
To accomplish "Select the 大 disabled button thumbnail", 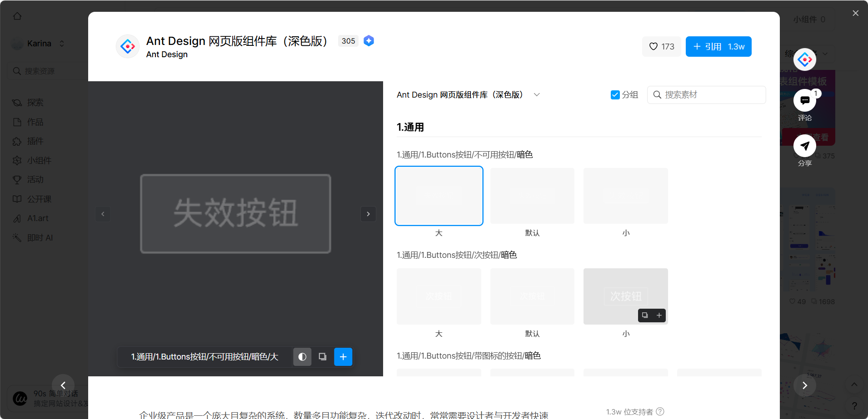I will (439, 196).
